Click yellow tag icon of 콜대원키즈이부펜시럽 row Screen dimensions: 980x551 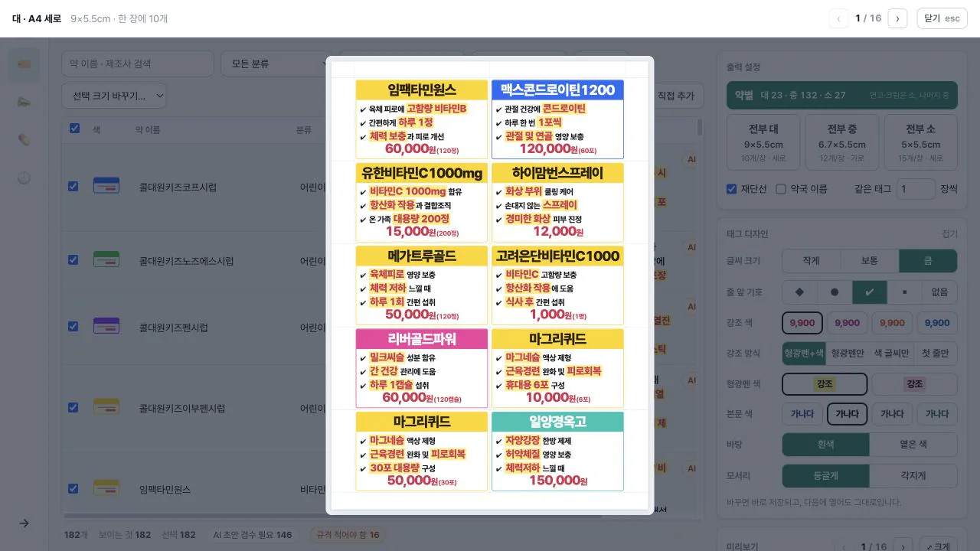pyautogui.click(x=106, y=407)
